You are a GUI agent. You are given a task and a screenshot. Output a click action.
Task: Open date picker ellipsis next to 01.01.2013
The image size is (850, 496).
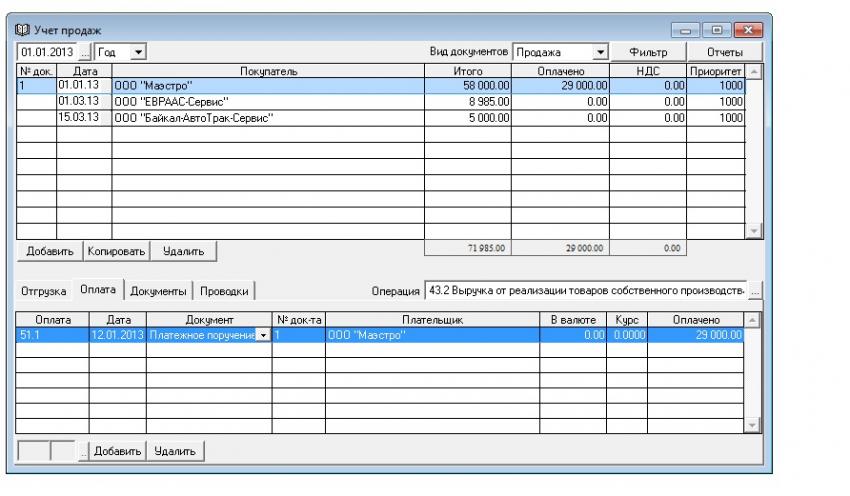coord(85,51)
